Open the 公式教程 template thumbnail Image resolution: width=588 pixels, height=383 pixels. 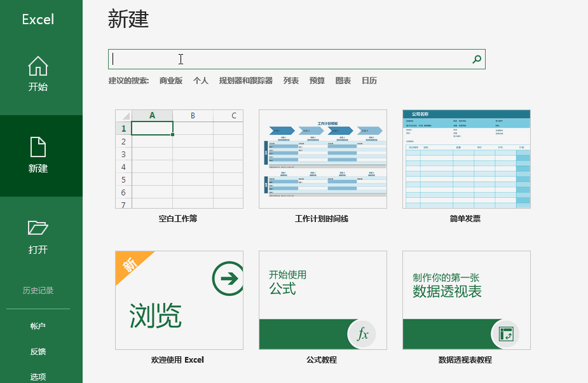323,300
